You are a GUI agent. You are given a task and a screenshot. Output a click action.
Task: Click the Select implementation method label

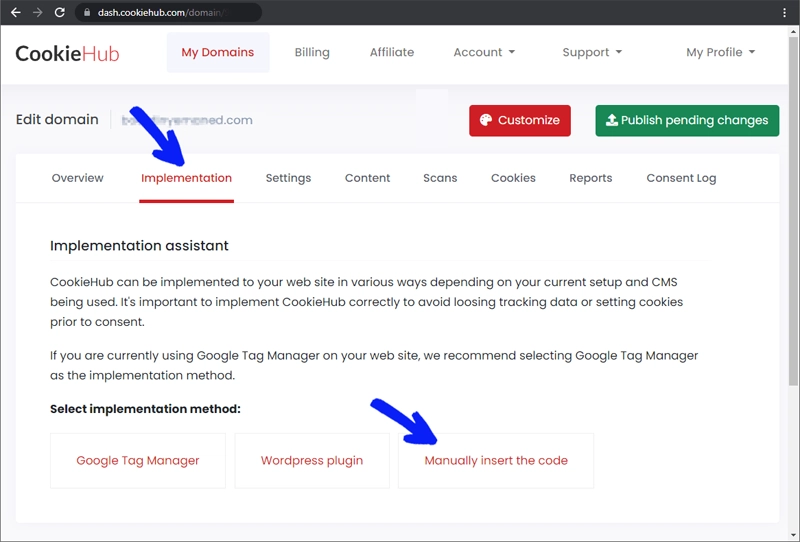tap(145, 409)
